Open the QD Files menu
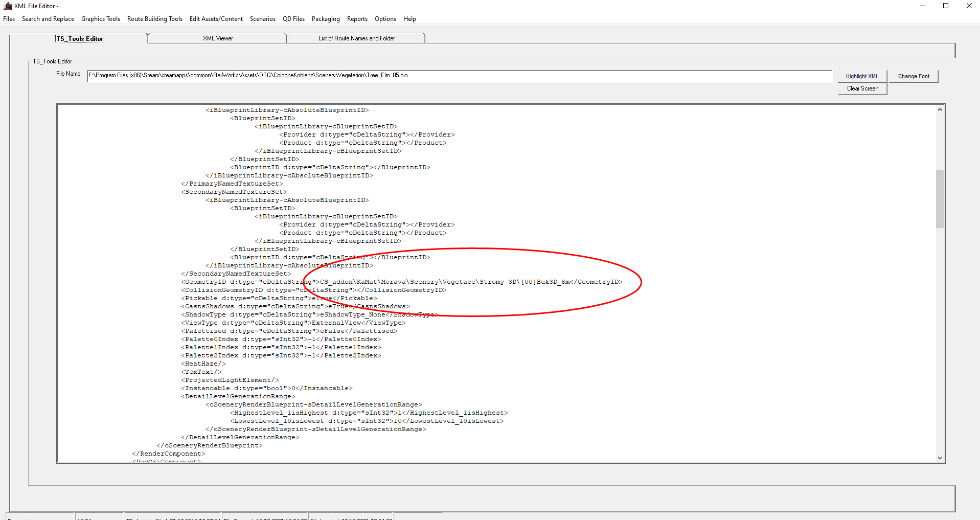The width and height of the screenshot is (980, 520). (x=293, y=19)
